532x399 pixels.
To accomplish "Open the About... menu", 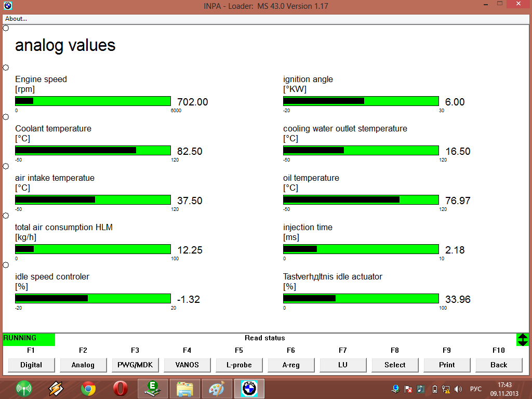I will 16,19.
